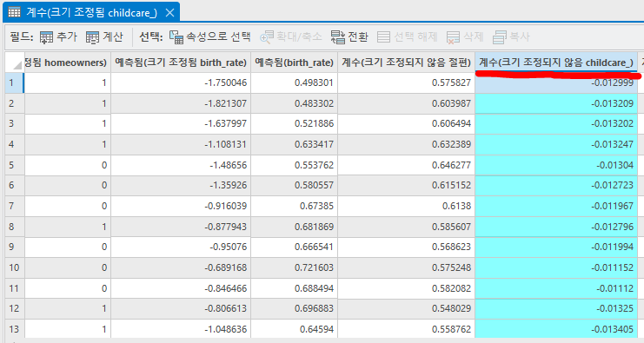Viewport: 644px width, 343px height.
Task: Click the cell with value -0.013405
Action: click(556, 329)
